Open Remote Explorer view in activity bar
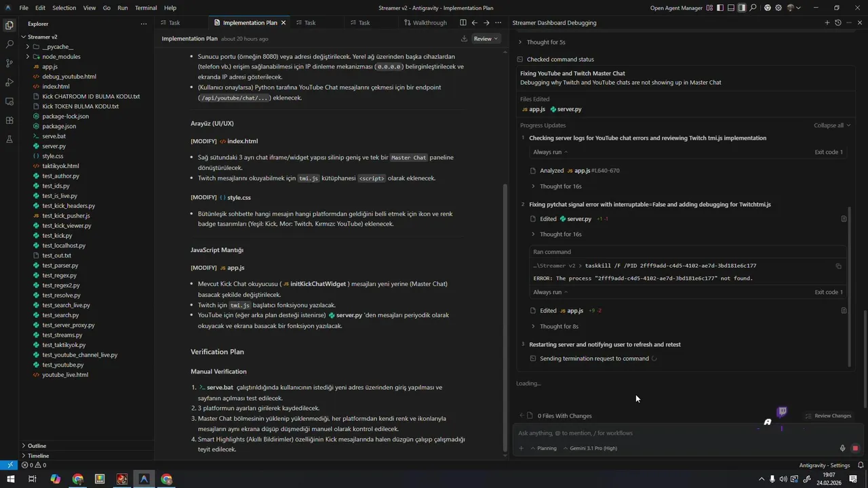 coord(9,101)
